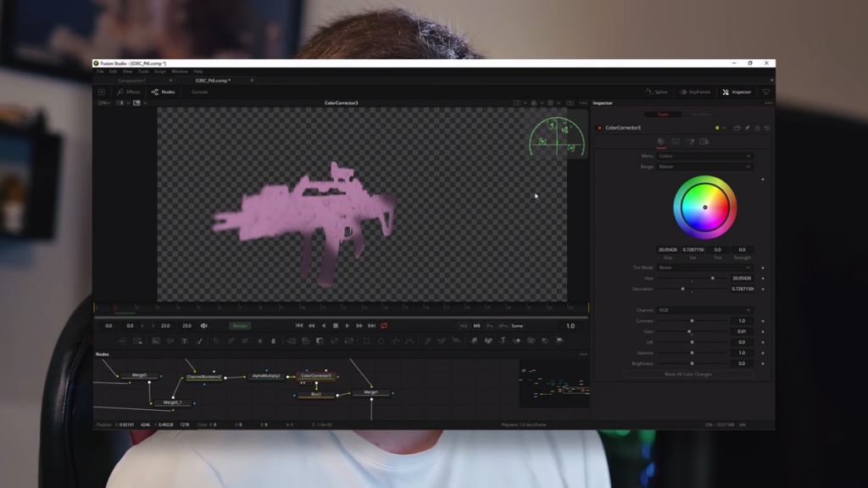Open the Spline editor
The image size is (868, 488).
pos(657,92)
